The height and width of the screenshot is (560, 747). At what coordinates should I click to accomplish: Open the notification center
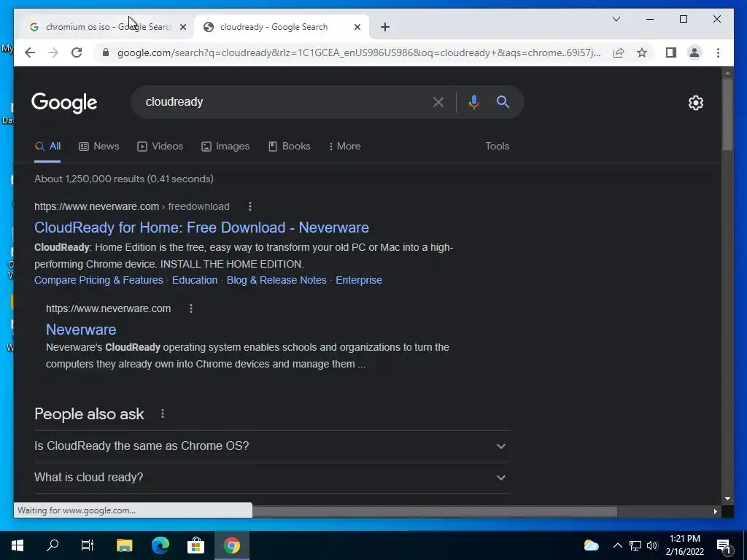pos(724,545)
